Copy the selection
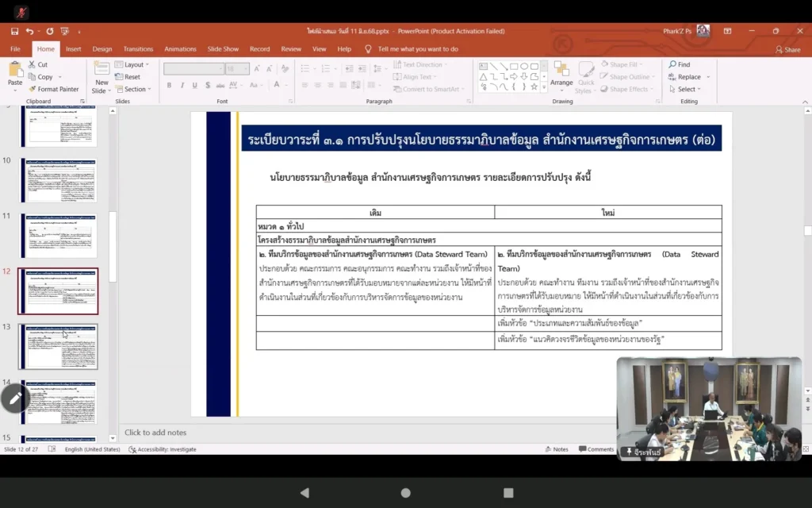812x508 pixels. [41, 77]
